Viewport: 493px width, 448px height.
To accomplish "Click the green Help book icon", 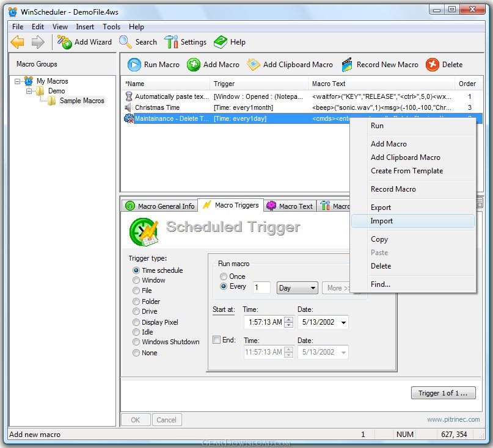I will click(x=220, y=42).
